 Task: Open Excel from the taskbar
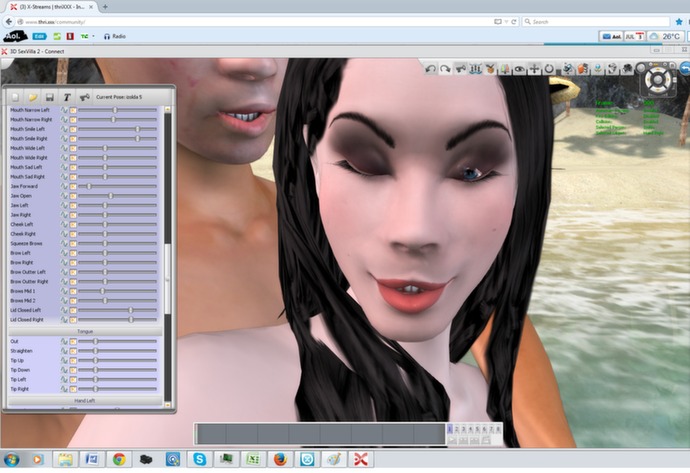click(253, 459)
